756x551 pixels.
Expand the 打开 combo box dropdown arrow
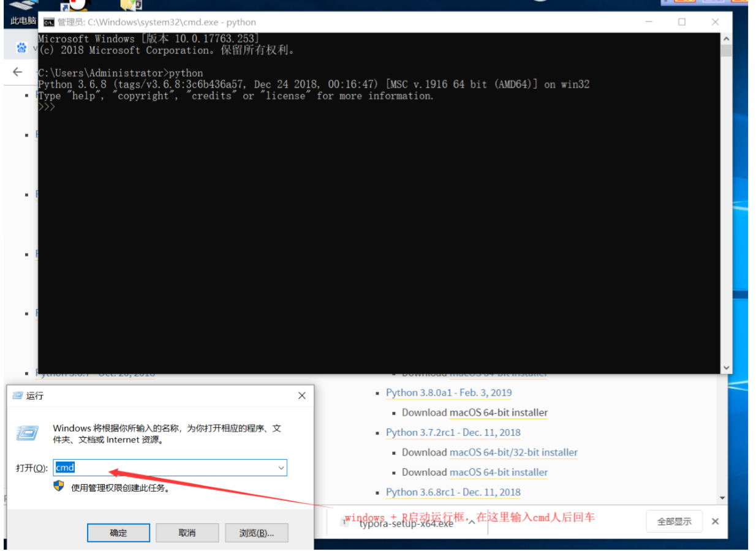[x=281, y=468]
